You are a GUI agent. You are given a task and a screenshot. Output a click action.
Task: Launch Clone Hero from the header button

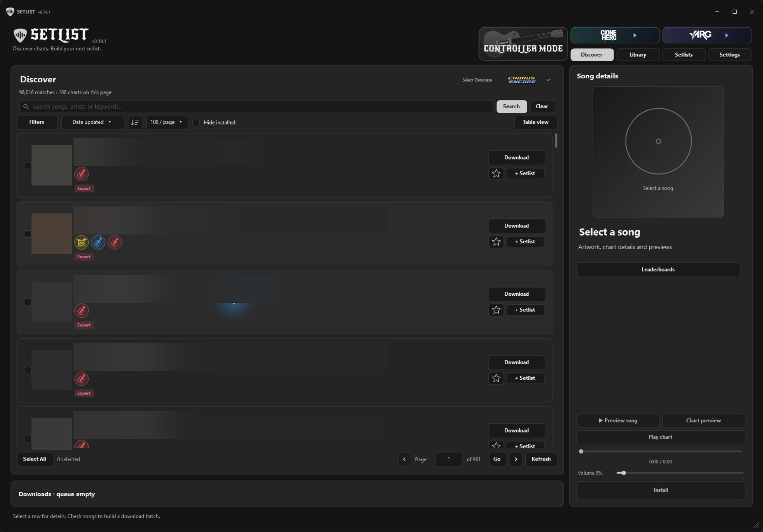pos(615,35)
